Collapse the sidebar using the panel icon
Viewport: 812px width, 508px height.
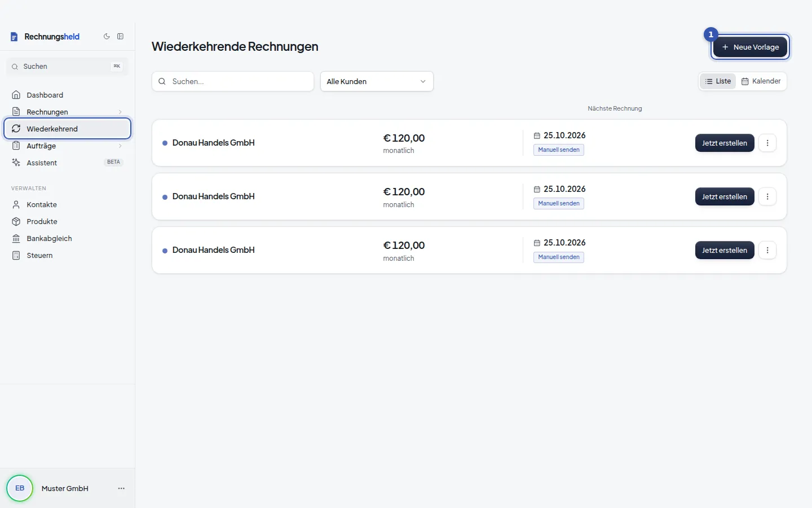[120, 37]
